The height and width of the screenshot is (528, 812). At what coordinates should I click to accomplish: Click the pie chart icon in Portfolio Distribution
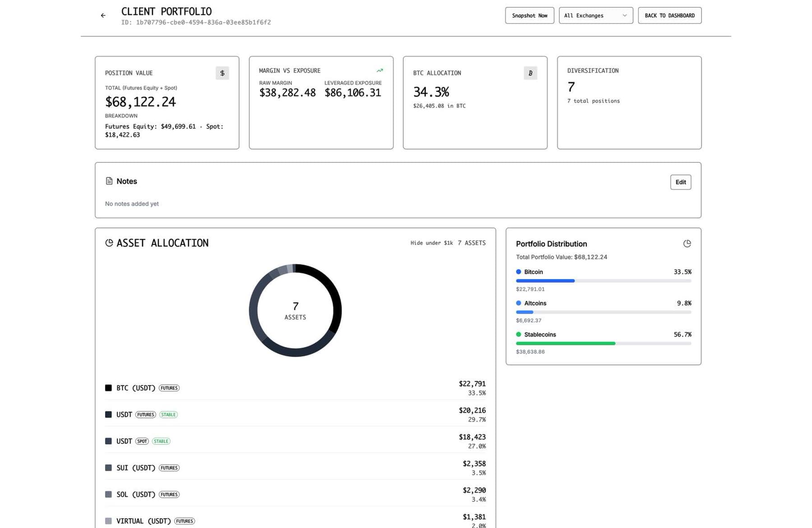pos(687,244)
